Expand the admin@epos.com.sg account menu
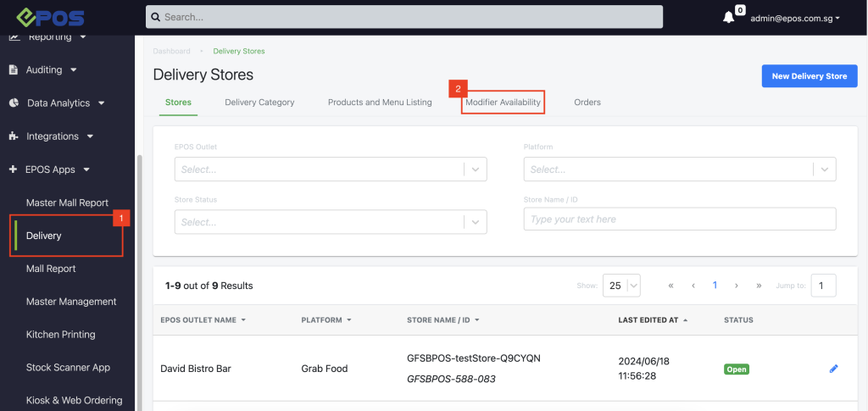Image resolution: width=868 pixels, height=411 pixels. (794, 17)
